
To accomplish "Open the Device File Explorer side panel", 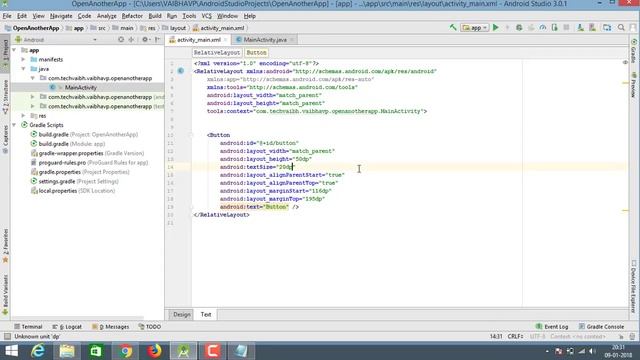I will [634, 287].
